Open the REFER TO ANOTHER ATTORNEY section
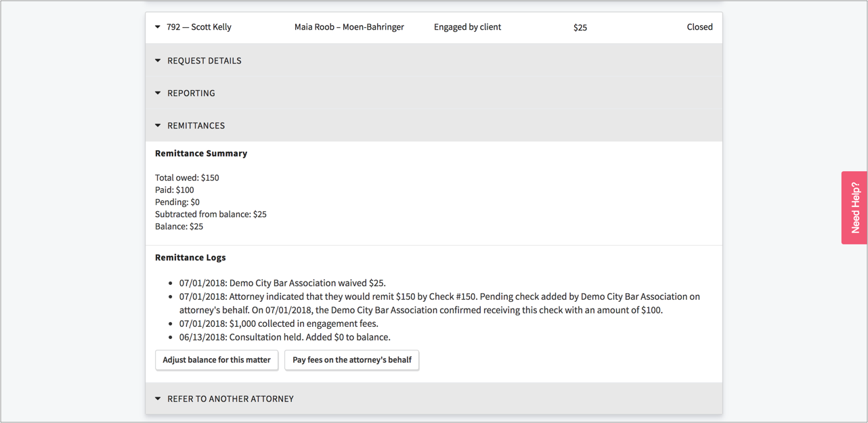This screenshot has width=868, height=423. pos(230,399)
